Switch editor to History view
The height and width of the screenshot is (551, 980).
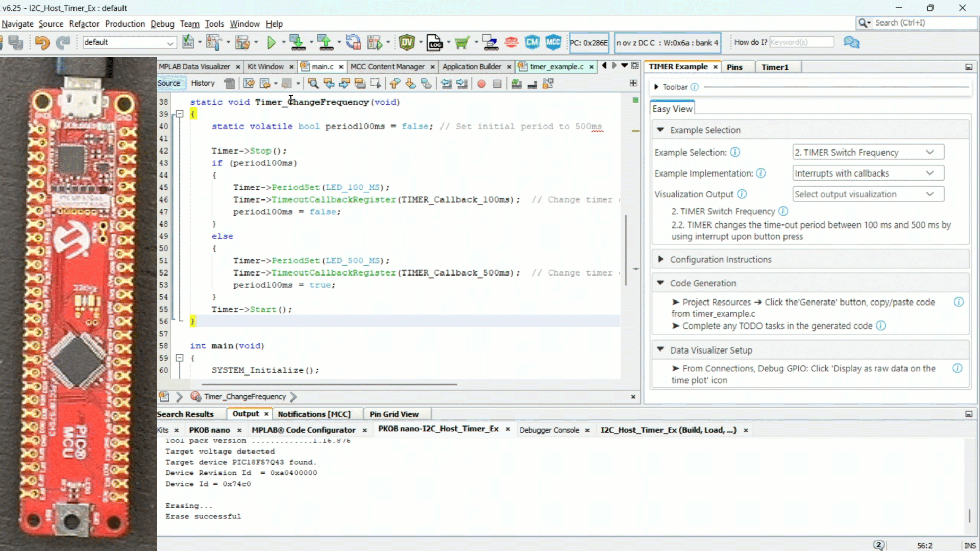coord(203,83)
